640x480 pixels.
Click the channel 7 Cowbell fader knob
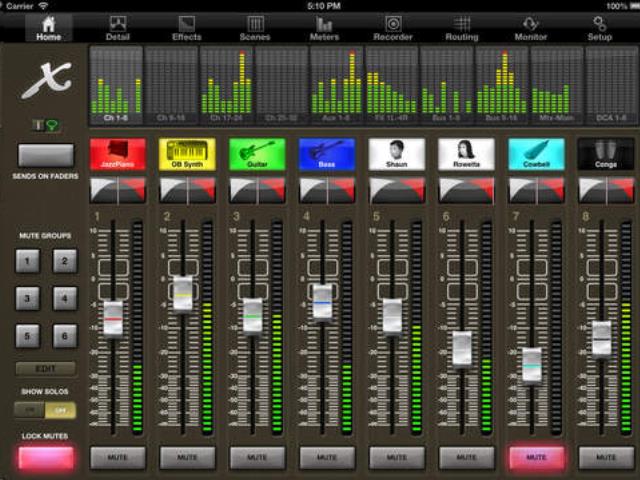click(532, 365)
